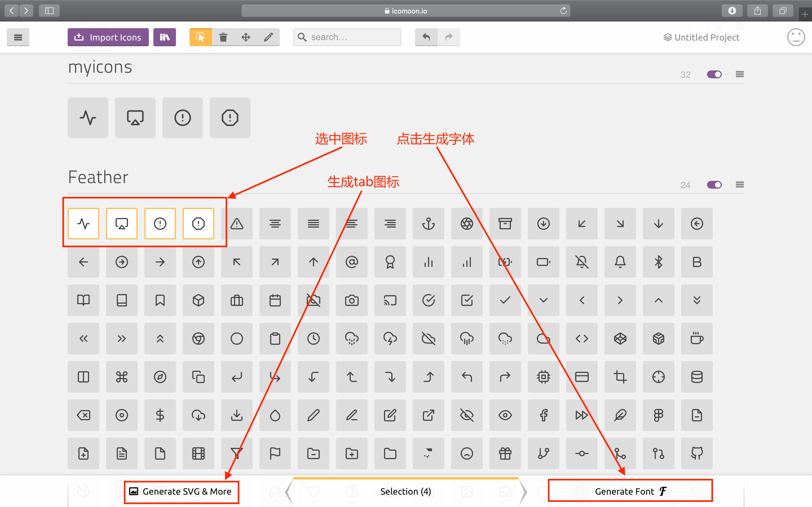812x507 pixels.
Task: Toggle the Feather set switch
Action: click(x=714, y=185)
